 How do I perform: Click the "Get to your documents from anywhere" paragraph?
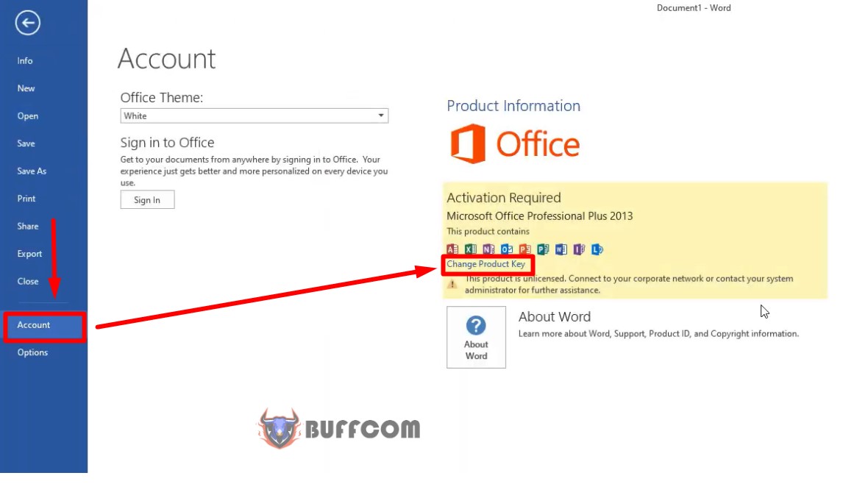(x=254, y=171)
